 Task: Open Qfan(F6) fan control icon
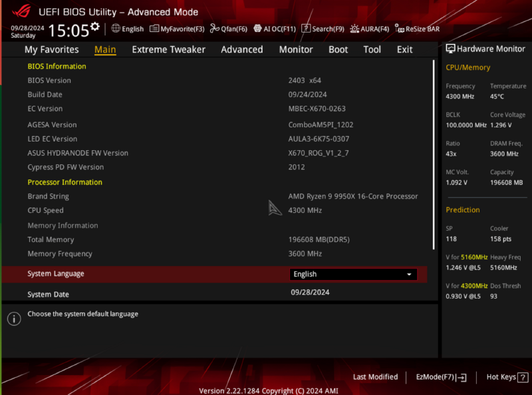(214, 29)
